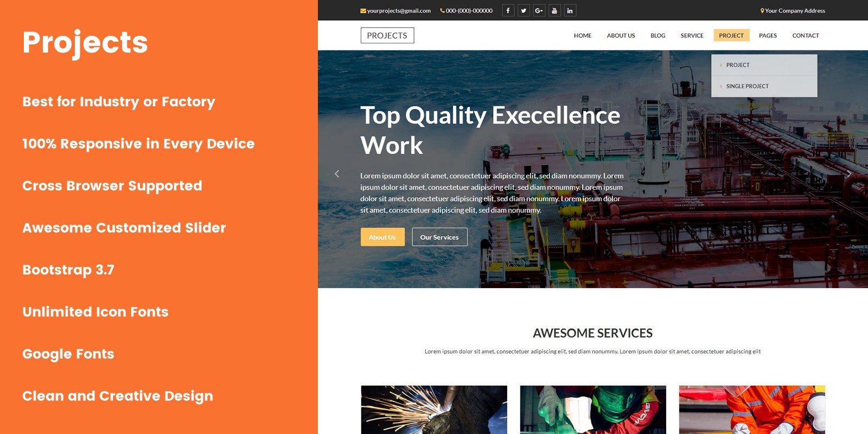Image resolution: width=868 pixels, height=434 pixels.
Task: Go to the previous slide with the left arrow
Action: [x=337, y=174]
